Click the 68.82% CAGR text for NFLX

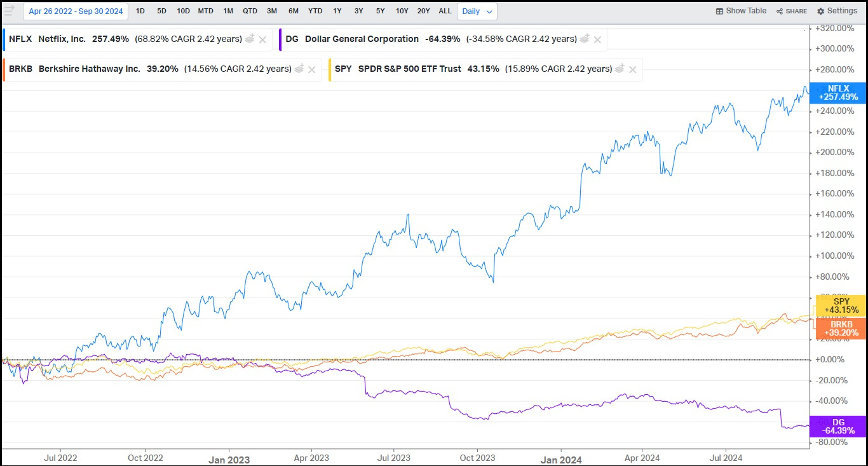pyautogui.click(x=189, y=39)
